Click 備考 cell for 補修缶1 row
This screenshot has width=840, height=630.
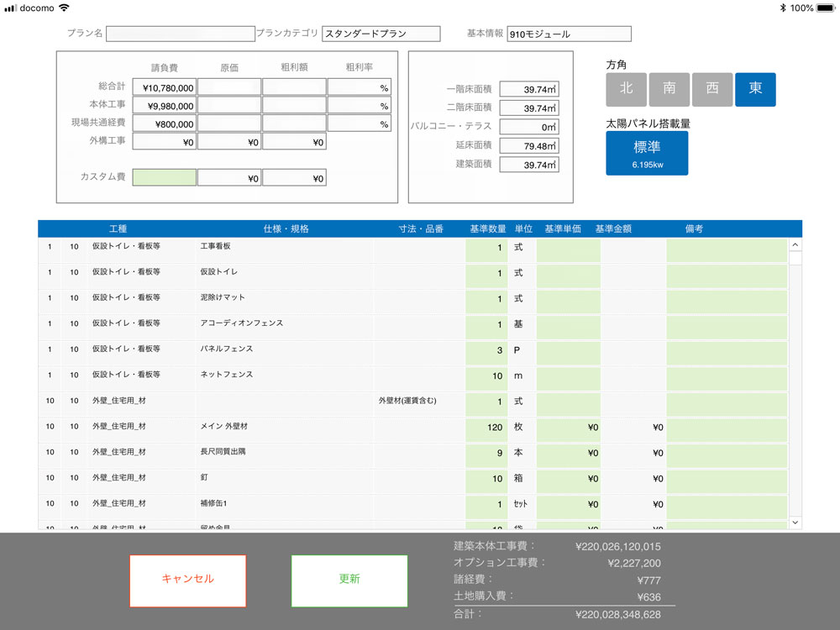tap(727, 507)
